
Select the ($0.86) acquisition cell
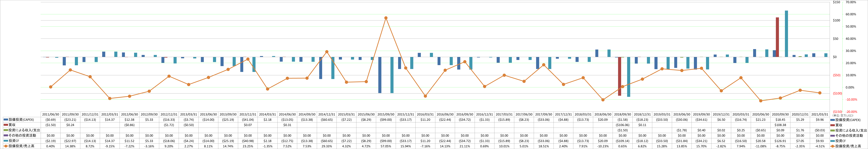(129, 125)
